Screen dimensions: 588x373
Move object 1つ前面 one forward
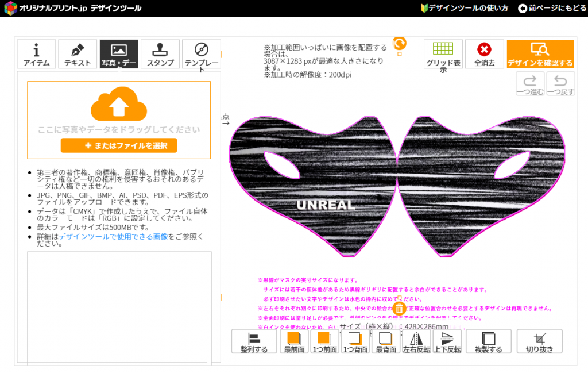pyautogui.click(x=325, y=341)
